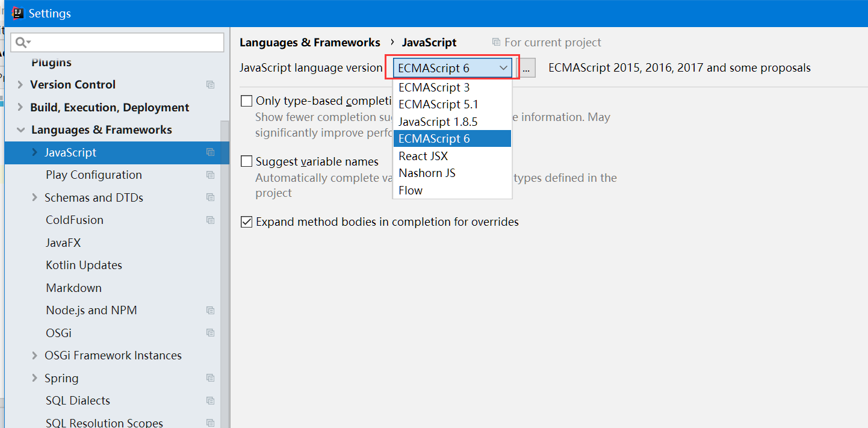Expand the JavaScript tree node arrow
Screen dimensions: 868x428
(x=34, y=152)
